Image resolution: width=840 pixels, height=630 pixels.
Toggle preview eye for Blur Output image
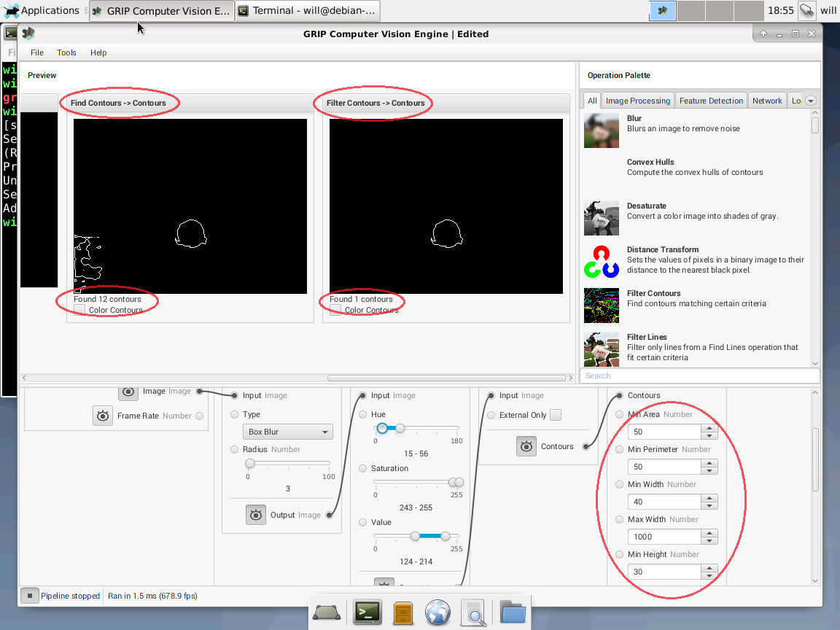pyautogui.click(x=256, y=515)
